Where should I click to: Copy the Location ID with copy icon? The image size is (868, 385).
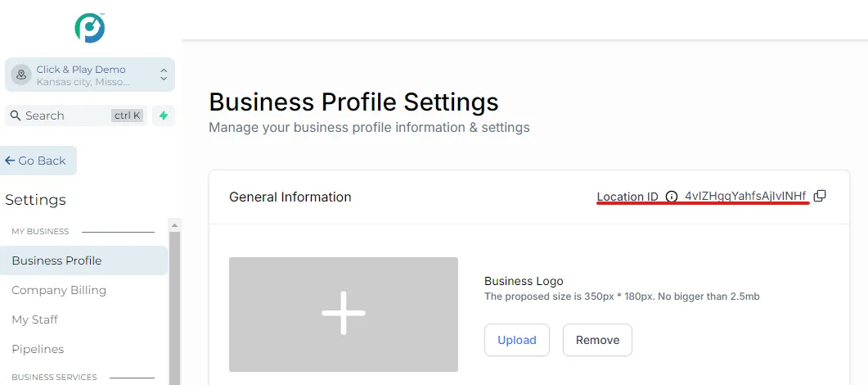tap(820, 196)
